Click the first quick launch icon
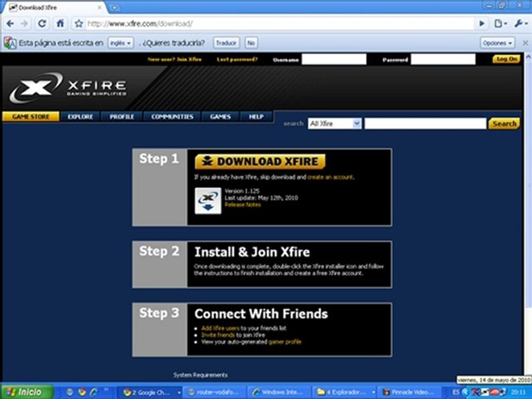 pyautogui.click(x=70, y=392)
